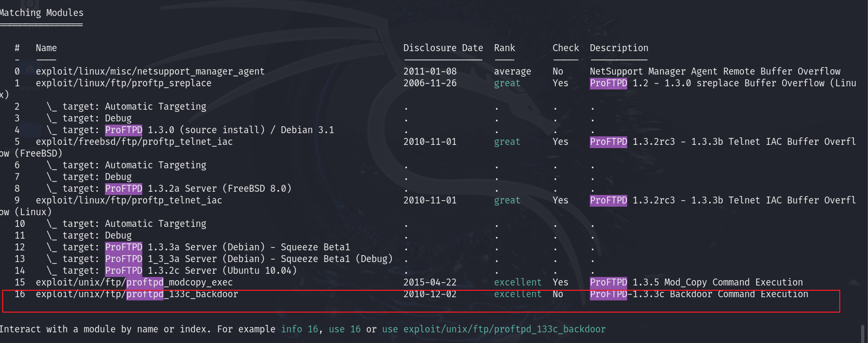Click target: Debug in row 3
The width and height of the screenshot is (868, 343).
[x=97, y=118]
